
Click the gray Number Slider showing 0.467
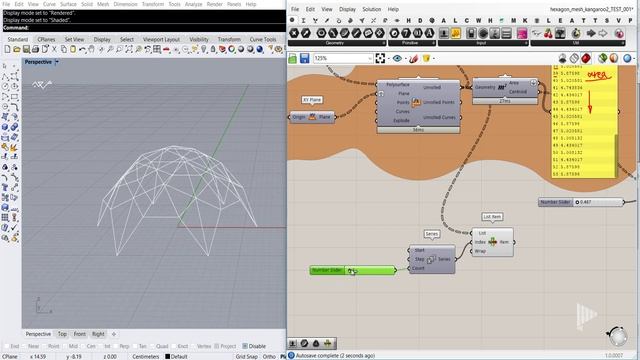(x=581, y=202)
